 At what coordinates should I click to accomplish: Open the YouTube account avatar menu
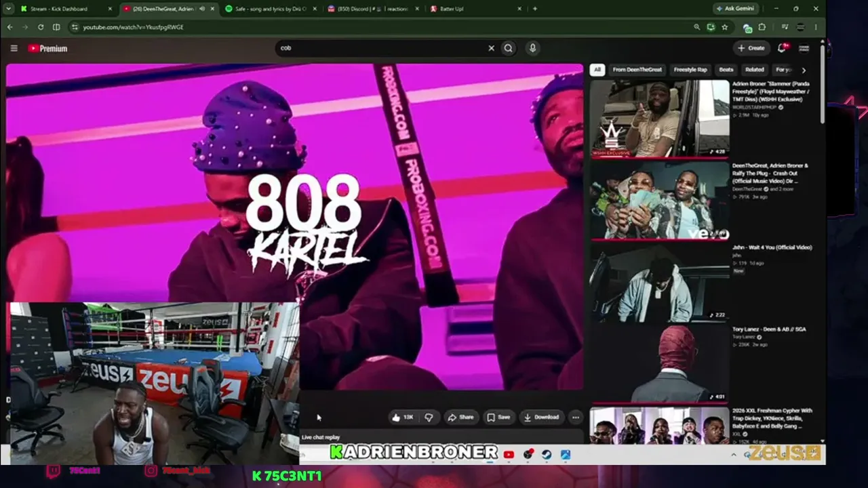[x=804, y=48]
